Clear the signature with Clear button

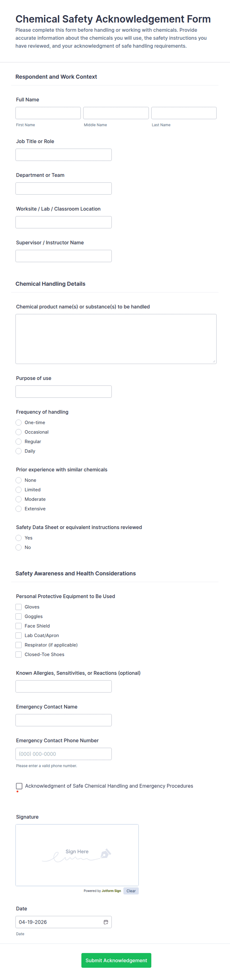click(x=131, y=891)
